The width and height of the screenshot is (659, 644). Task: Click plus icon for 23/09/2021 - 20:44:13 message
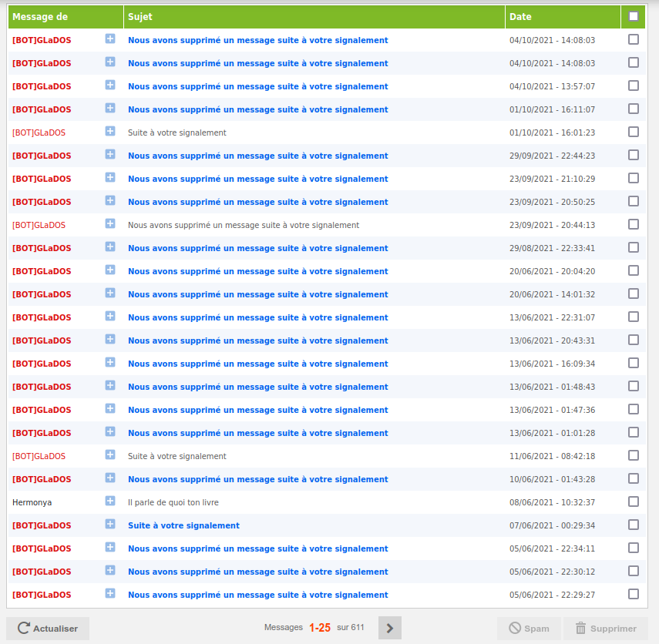[110, 224]
